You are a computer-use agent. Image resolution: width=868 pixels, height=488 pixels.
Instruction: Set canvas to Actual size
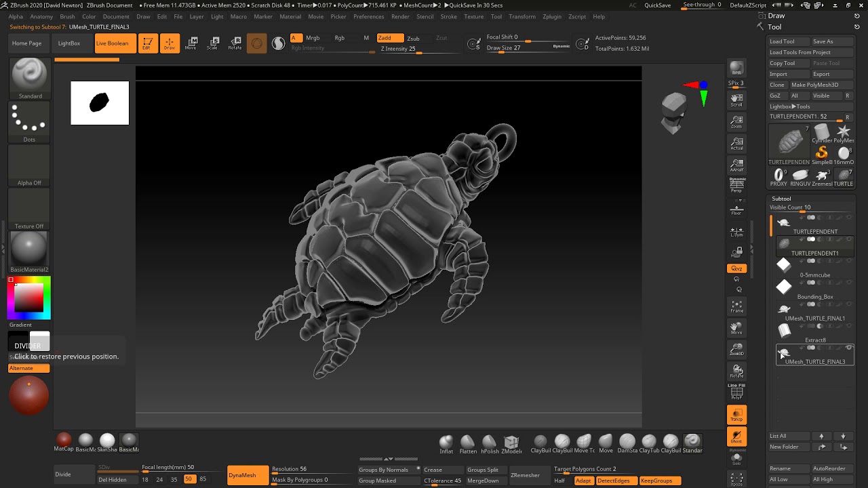(736, 144)
